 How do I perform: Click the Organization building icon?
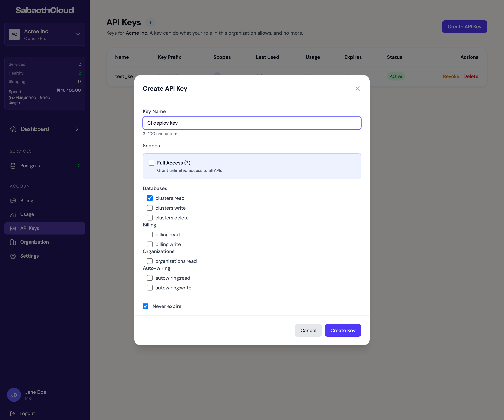click(x=13, y=242)
